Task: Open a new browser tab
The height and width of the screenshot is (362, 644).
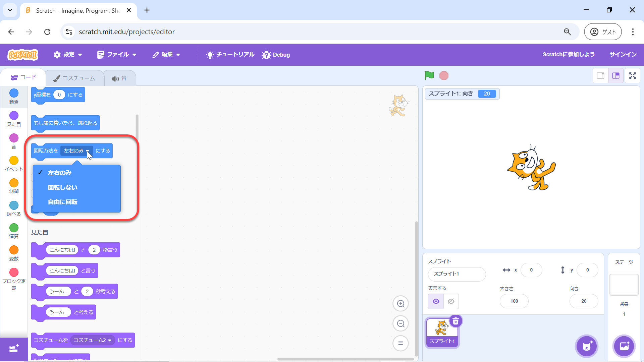Action: [147, 10]
